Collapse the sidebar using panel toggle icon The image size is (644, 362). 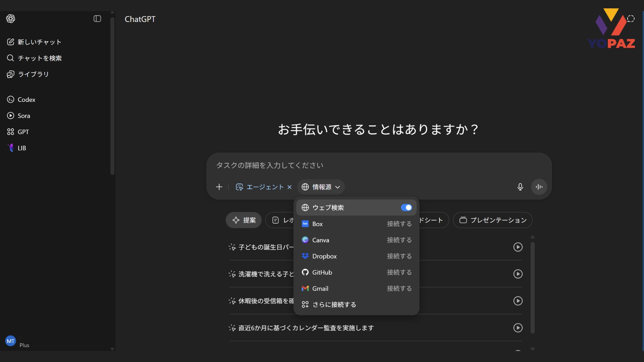click(97, 19)
